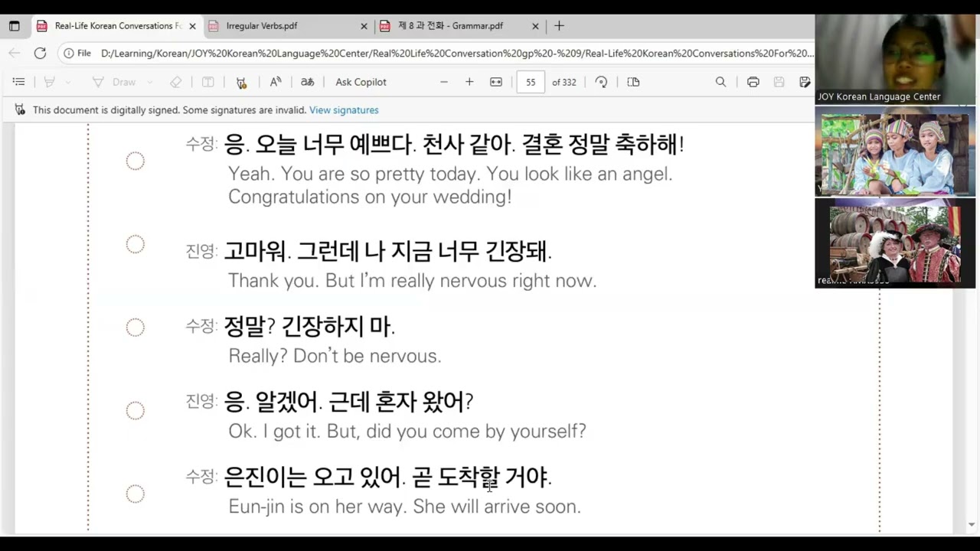
Task: Open the View signatures link
Action: coord(344,110)
